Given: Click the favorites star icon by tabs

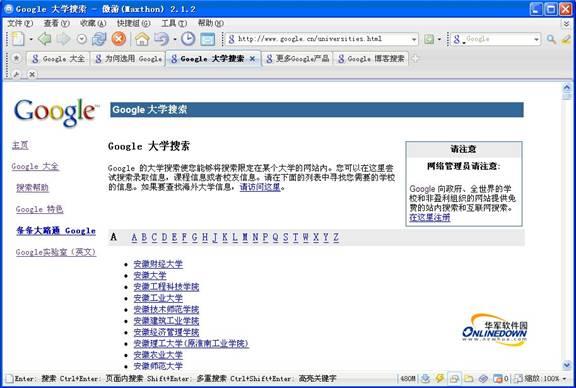Looking at the screenshot, I should pyautogui.click(x=17, y=58).
